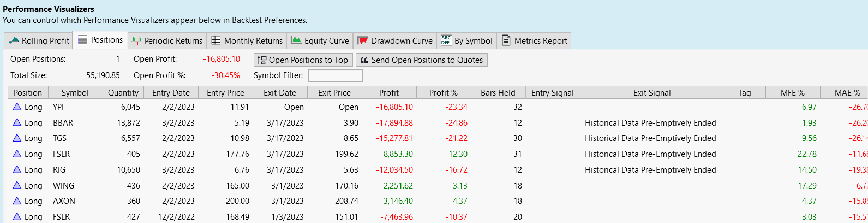
Task: Click the Metrics Report document icon
Action: [506, 41]
